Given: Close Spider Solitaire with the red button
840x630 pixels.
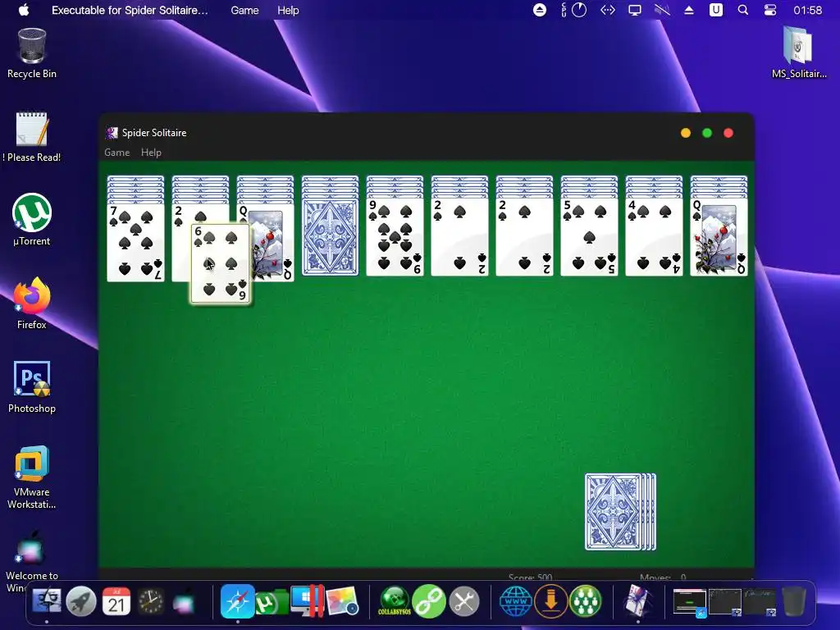Looking at the screenshot, I should pos(728,133).
